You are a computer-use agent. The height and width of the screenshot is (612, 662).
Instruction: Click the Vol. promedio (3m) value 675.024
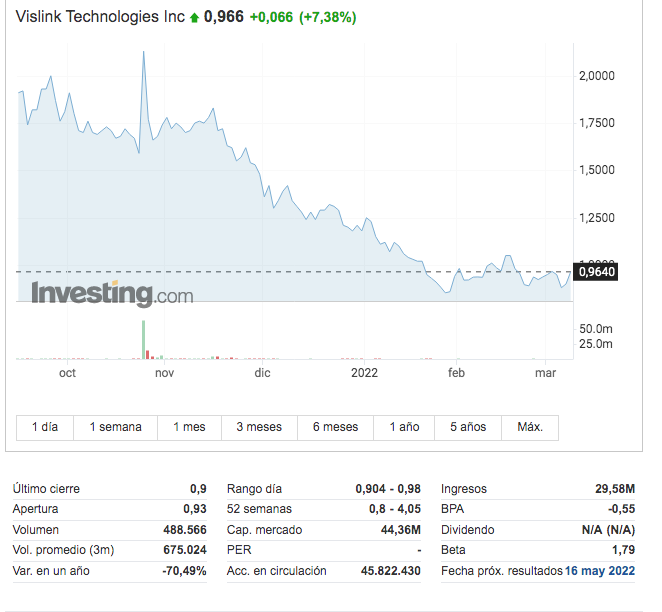click(185, 550)
